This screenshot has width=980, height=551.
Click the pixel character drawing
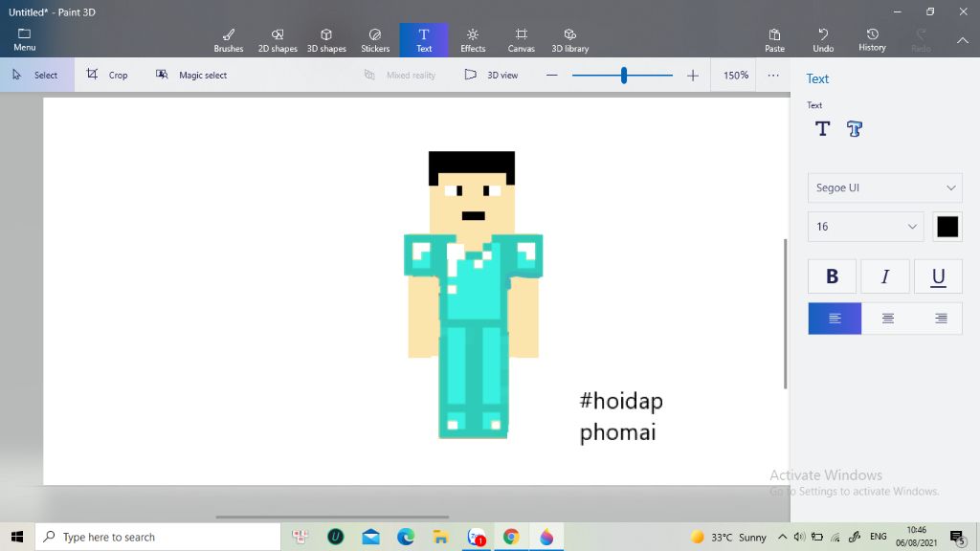pos(473,295)
